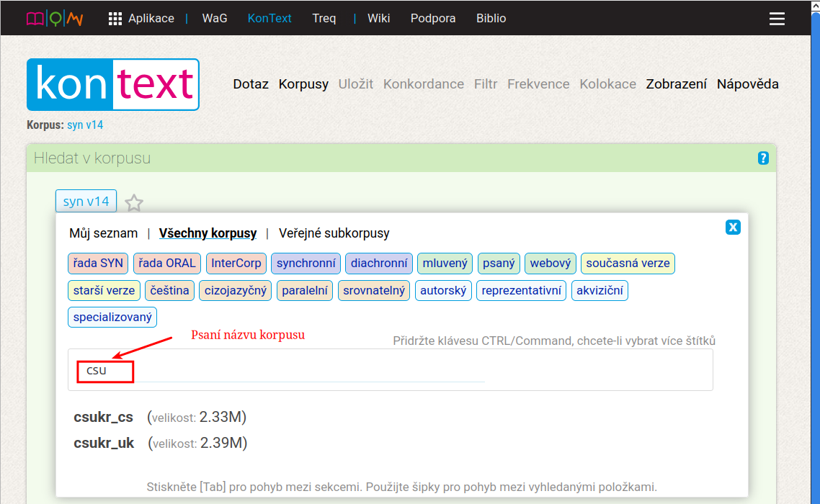The image size is (820, 504).
Task: Click the Aplikace grid icon
Action: [x=115, y=19]
